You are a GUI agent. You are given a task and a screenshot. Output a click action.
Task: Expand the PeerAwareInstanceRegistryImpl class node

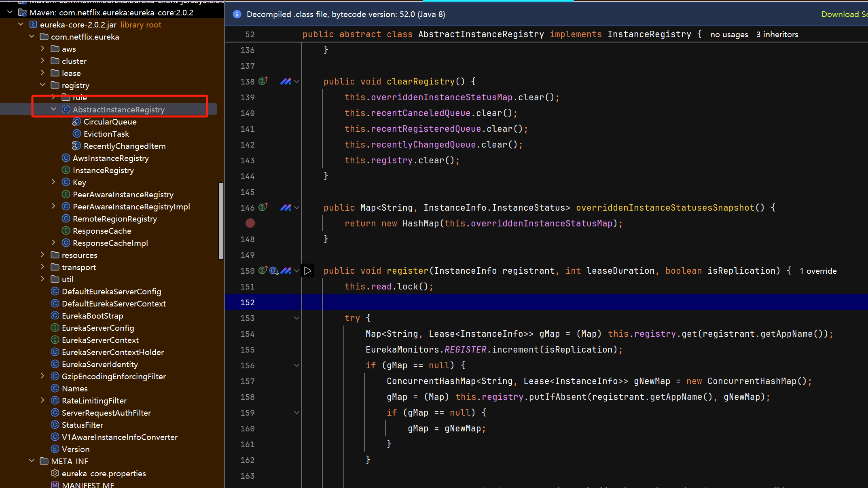[53, 206]
